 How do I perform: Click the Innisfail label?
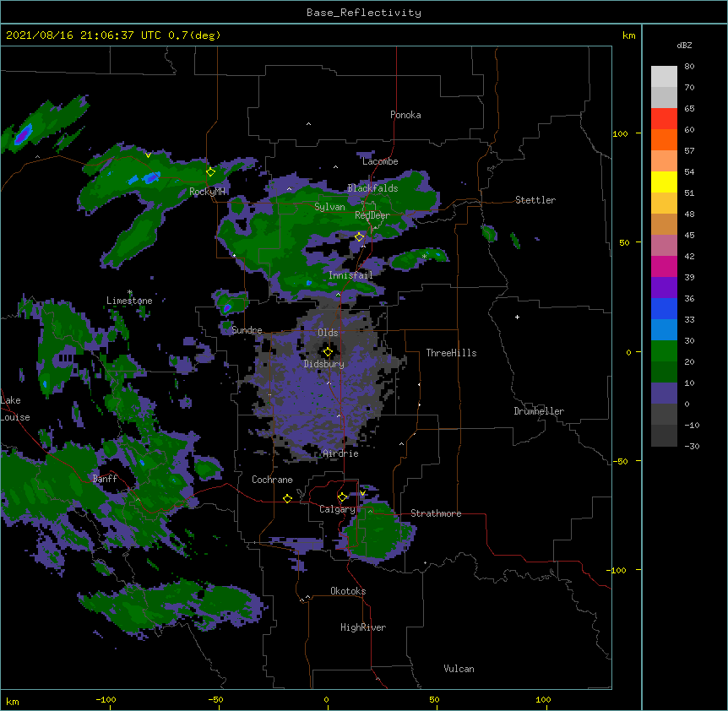(350, 275)
